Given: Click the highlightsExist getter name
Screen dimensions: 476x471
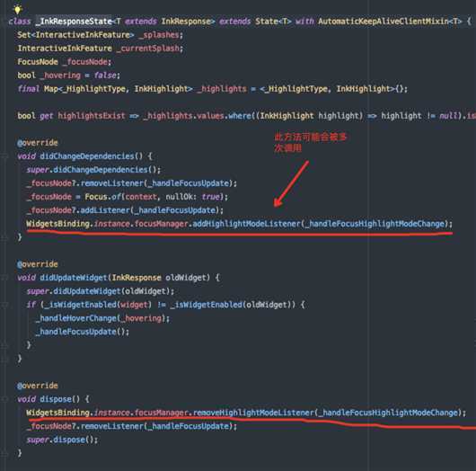Looking at the screenshot, I should pos(92,116).
